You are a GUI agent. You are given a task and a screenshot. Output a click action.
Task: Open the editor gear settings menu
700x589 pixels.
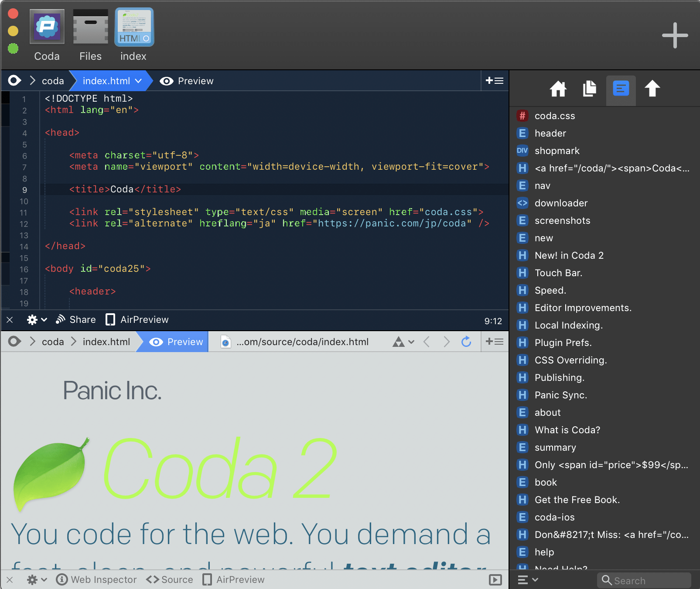coord(37,320)
